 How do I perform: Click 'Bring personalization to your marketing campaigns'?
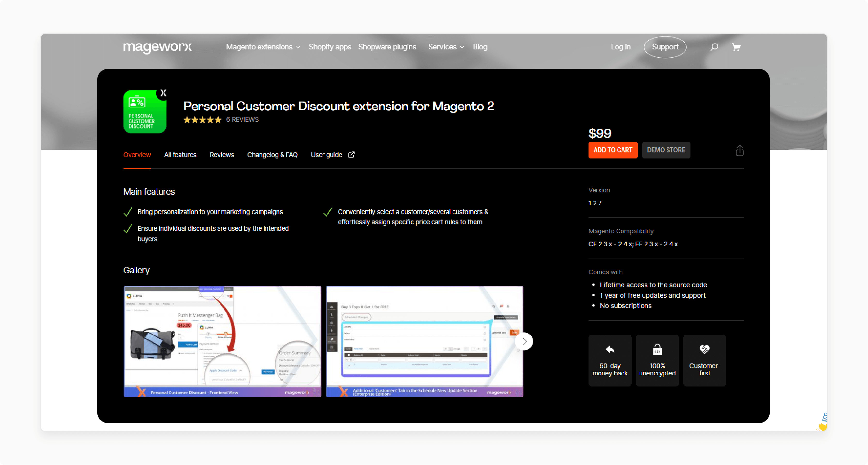[210, 212]
